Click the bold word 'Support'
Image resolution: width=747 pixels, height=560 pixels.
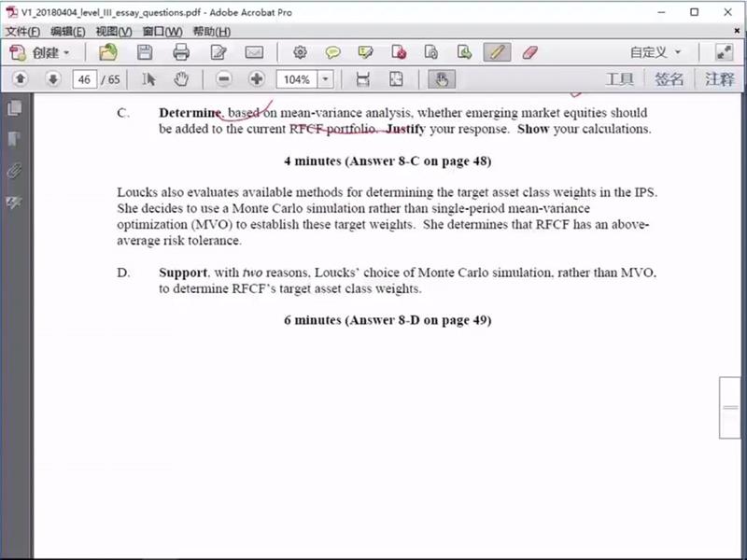click(x=183, y=273)
